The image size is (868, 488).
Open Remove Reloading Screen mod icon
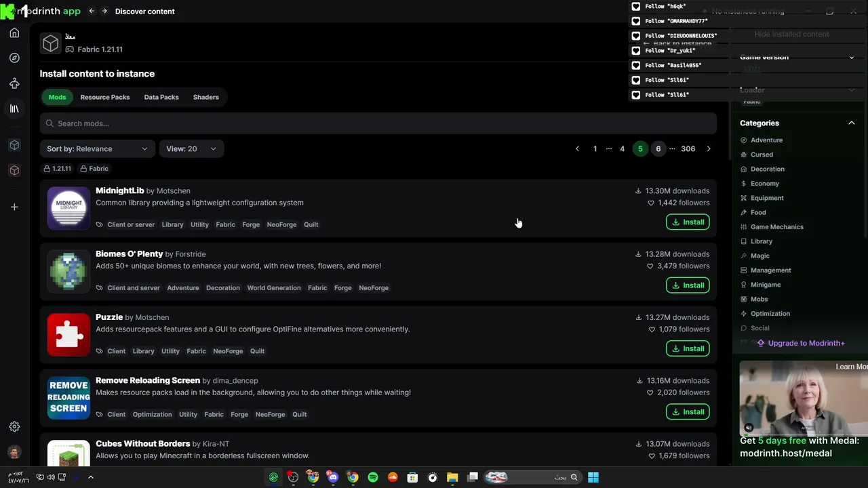(68, 398)
